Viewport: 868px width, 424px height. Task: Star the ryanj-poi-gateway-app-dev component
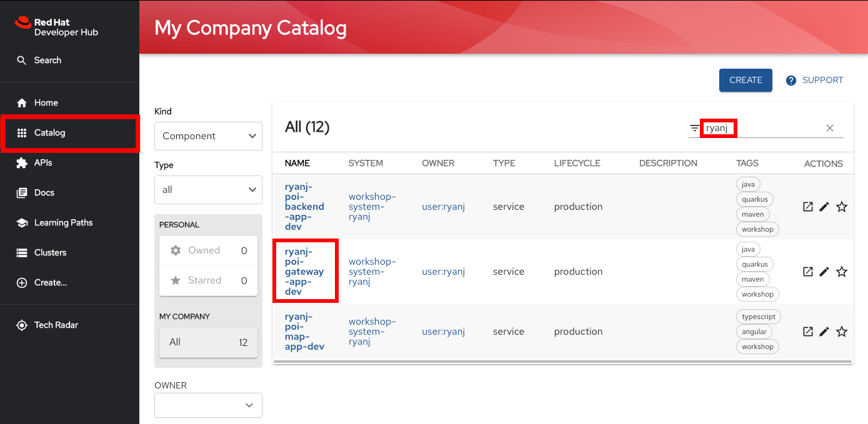(842, 272)
